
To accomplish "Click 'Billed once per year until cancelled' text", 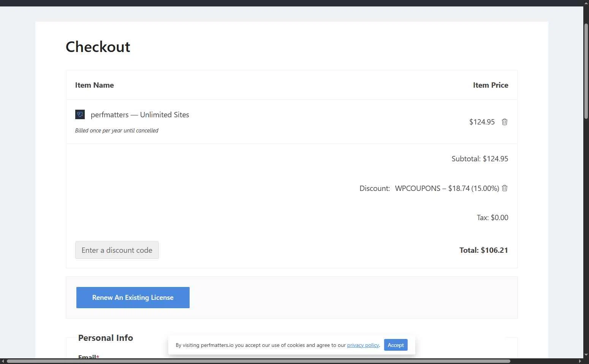I will [117, 131].
